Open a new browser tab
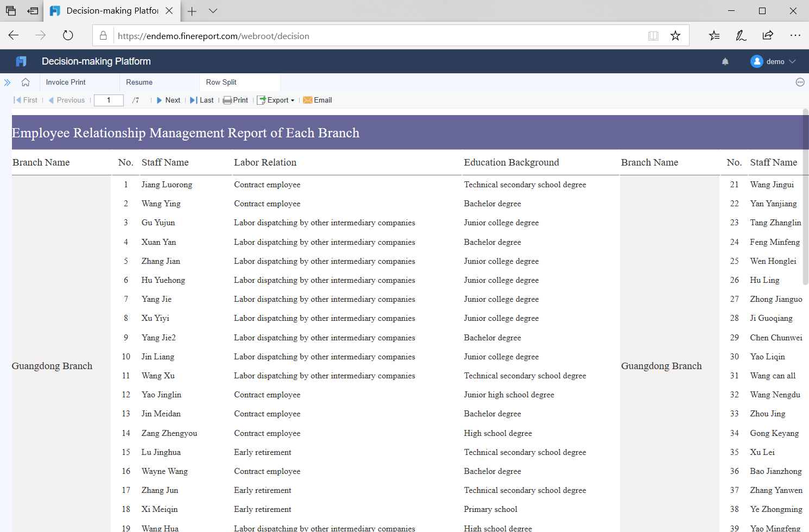 [192, 11]
